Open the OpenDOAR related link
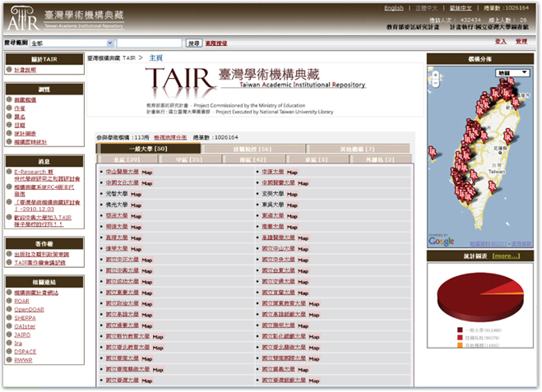The image size is (542, 392). 29,310
